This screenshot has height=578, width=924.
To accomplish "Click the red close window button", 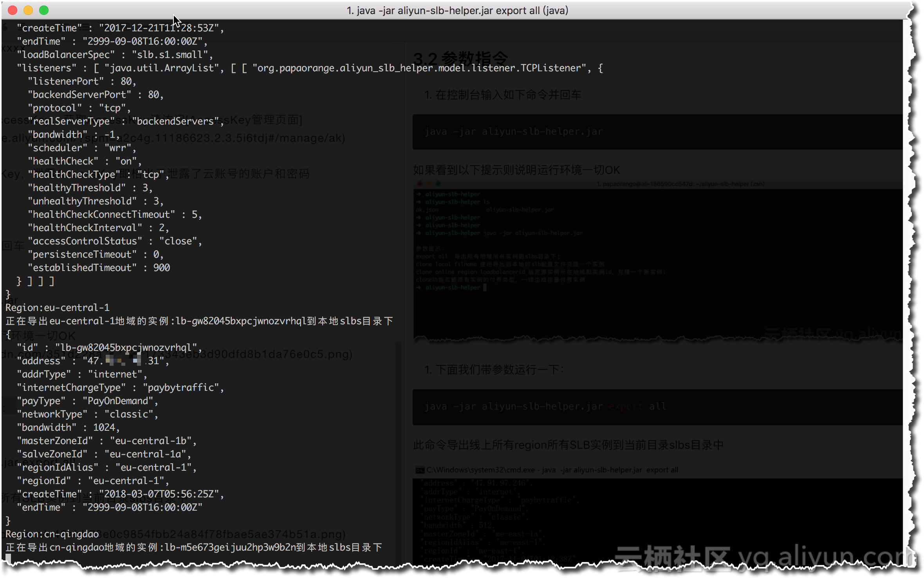I will (12, 11).
